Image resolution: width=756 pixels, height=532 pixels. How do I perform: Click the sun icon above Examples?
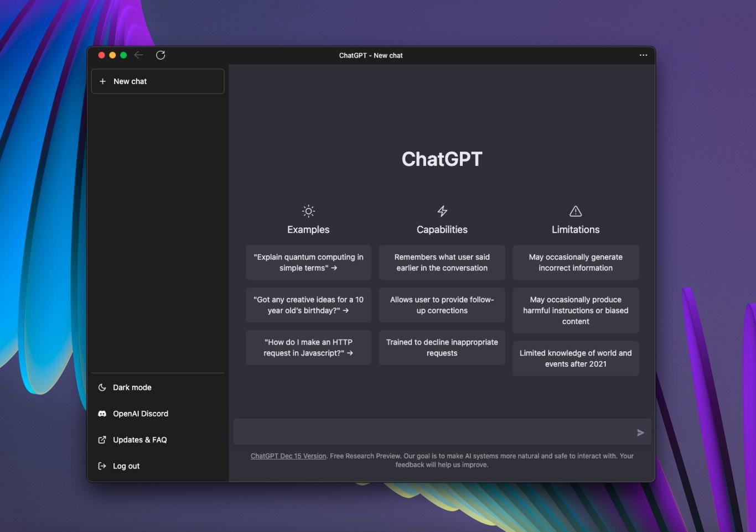pos(308,211)
